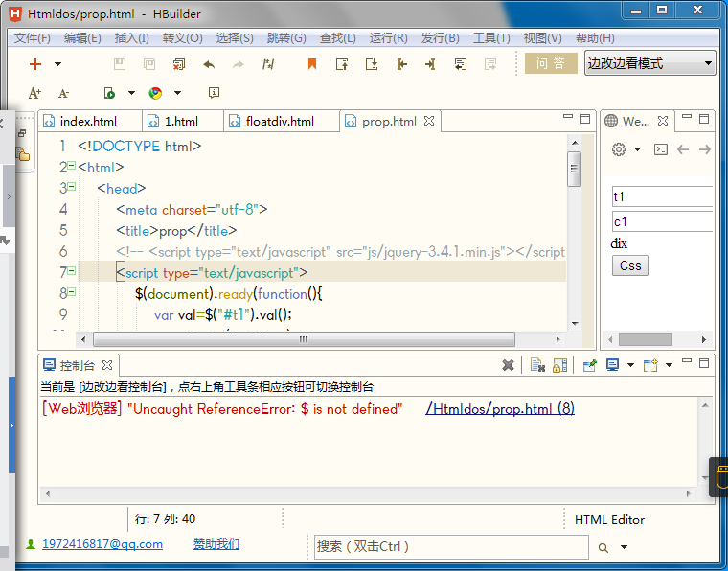Click the 问答 Q&A button
728x571 pixels.
pyautogui.click(x=551, y=63)
